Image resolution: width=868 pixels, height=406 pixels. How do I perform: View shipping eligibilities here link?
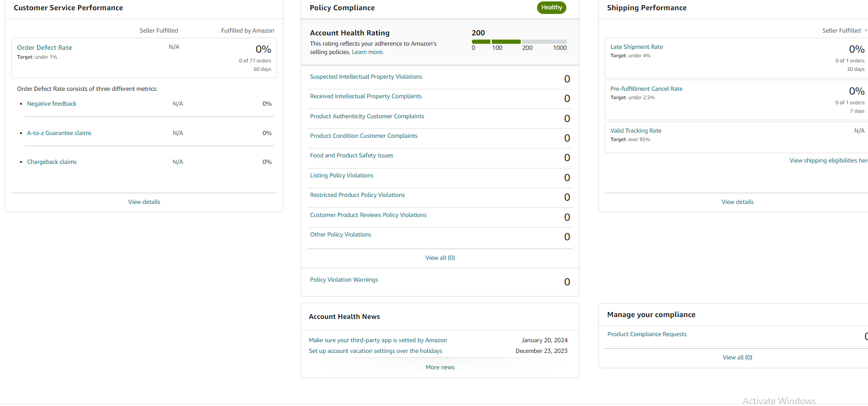click(x=828, y=161)
